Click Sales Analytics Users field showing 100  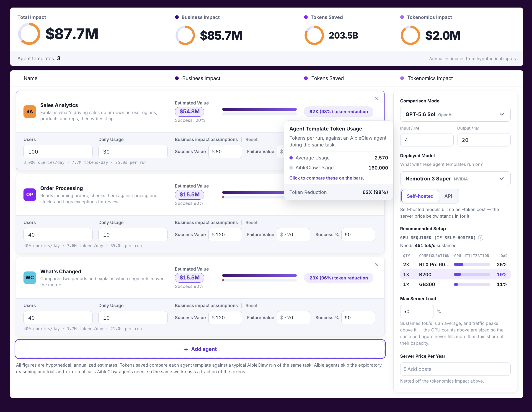click(x=58, y=152)
